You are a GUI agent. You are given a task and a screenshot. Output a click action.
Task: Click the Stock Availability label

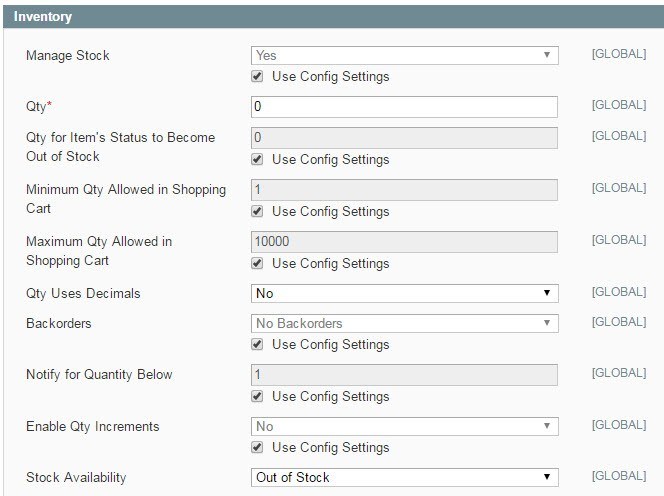point(77,478)
